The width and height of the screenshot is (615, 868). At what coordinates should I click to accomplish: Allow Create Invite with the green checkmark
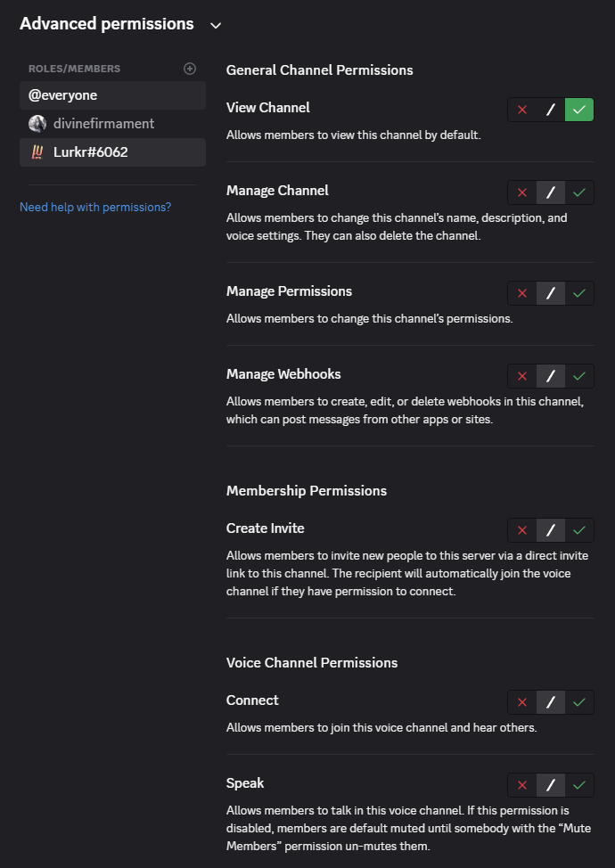click(579, 530)
